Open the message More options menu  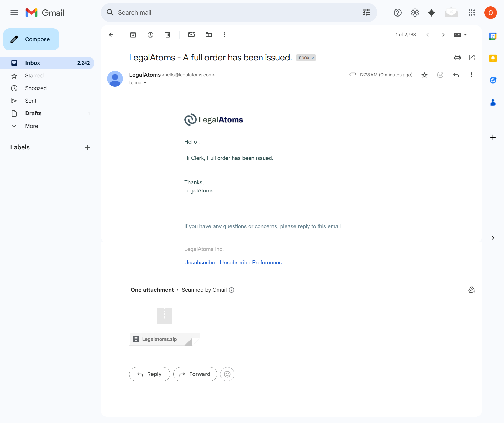click(x=471, y=75)
